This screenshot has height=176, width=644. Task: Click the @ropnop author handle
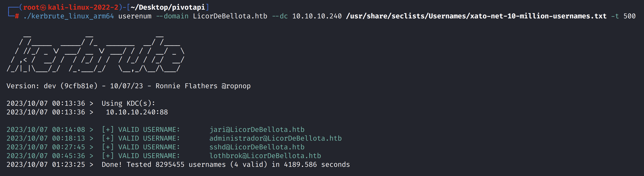[236, 86]
